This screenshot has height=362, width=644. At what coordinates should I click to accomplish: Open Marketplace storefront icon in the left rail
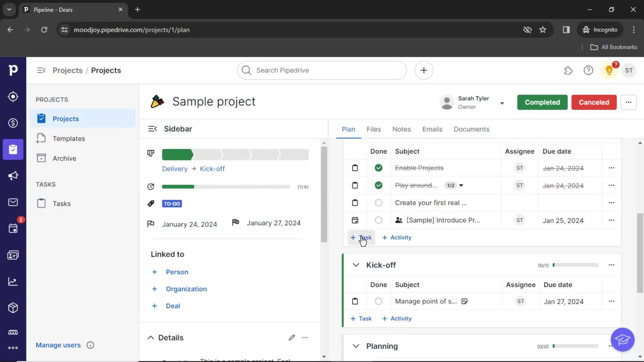[13, 332]
